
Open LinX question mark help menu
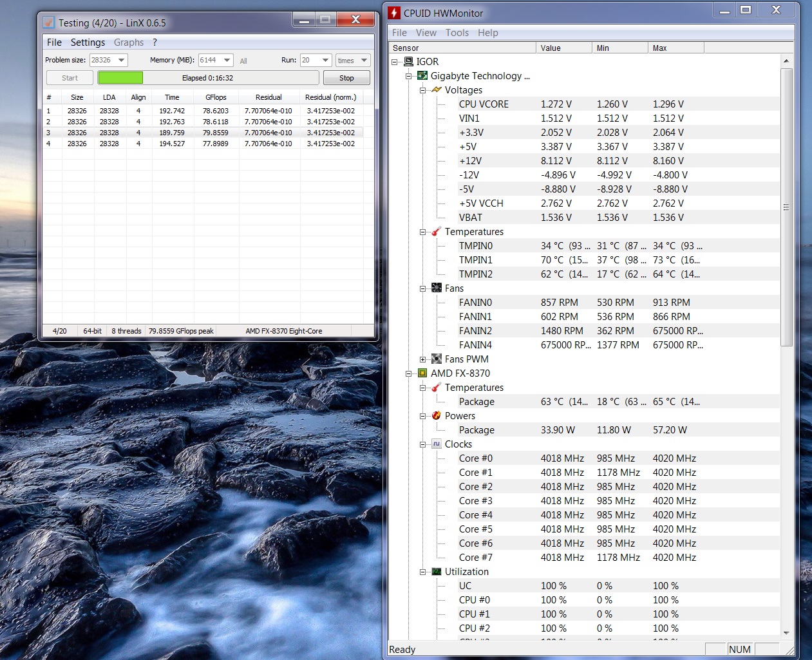[155, 42]
